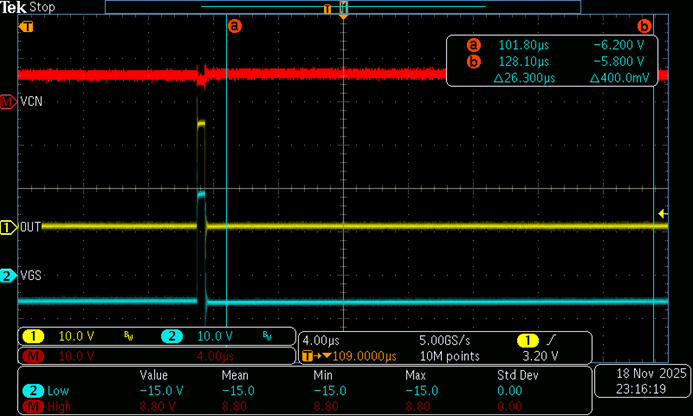Select cursor b marker above the graticule
The image size is (693, 416).
644,27
